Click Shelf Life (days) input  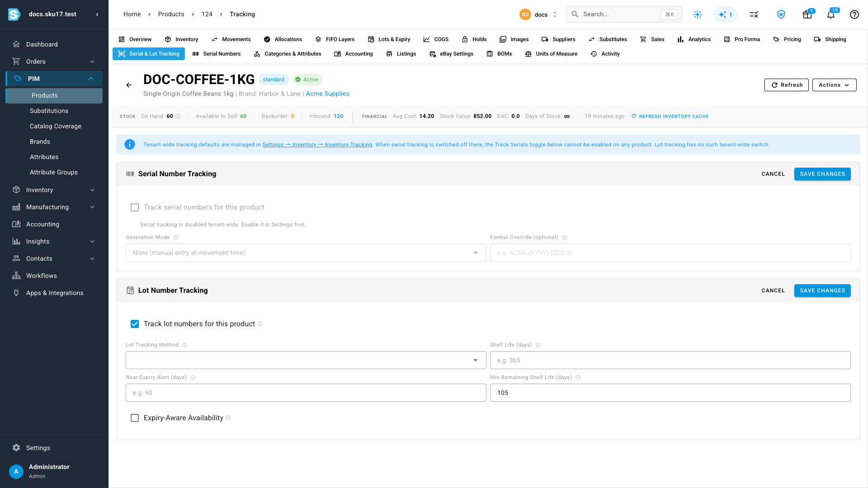click(x=670, y=360)
